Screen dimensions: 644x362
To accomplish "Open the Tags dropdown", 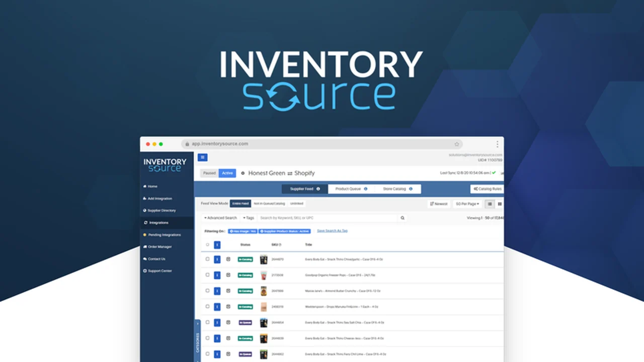I will tap(249, 218).
